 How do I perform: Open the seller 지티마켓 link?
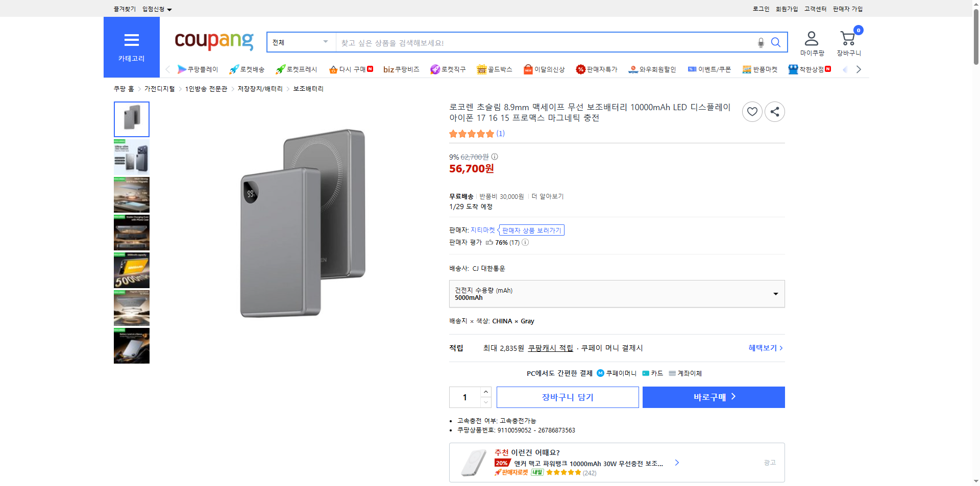click(x=483, y=230)
